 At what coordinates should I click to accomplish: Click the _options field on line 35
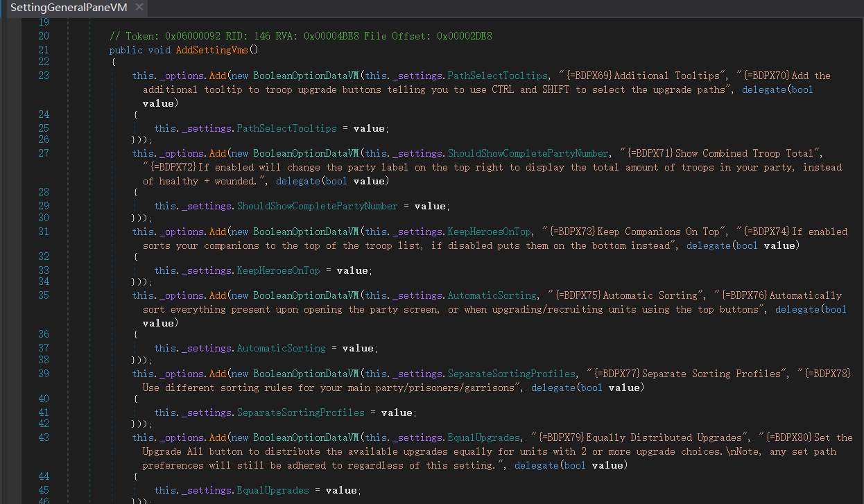pyautogui.click(x=182, y=295)
